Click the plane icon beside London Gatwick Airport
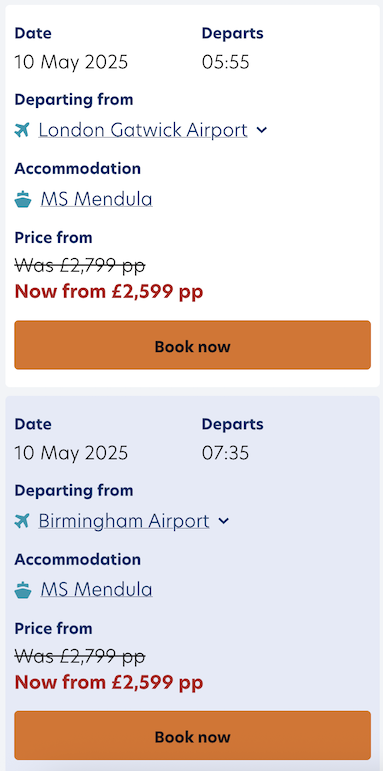Image resolution: width=383 pixels, height=771 pixels. (x=22, y=130)
